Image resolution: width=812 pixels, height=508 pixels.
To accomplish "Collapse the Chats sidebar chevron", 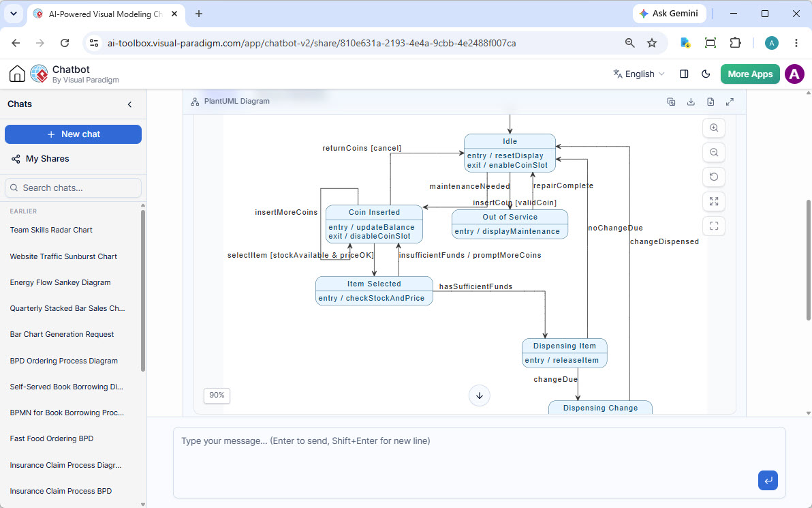I will click(129, 104).
